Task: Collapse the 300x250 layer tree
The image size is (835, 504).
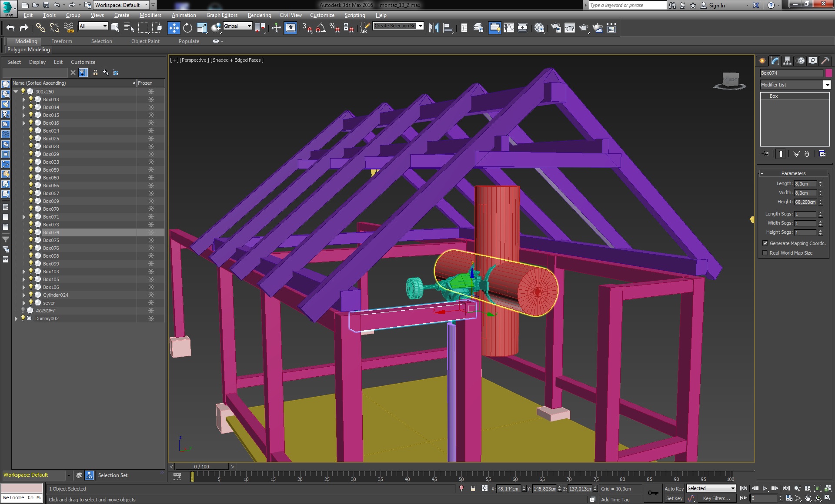Action: (x=16, y=92)
